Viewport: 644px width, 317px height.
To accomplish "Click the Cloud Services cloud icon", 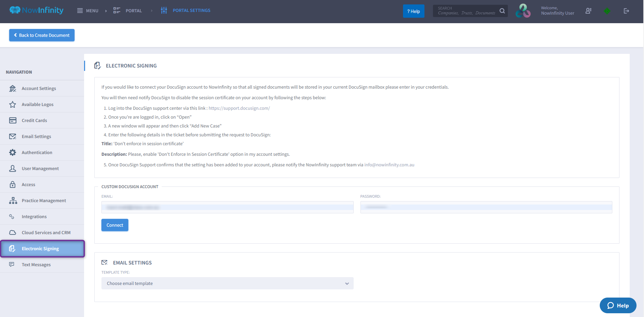I will point(13,232).
